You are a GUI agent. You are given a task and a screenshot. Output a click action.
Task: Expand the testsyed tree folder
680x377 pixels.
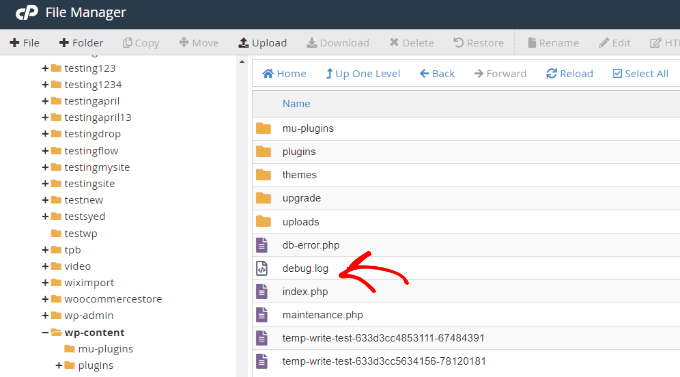click(45, 216)
